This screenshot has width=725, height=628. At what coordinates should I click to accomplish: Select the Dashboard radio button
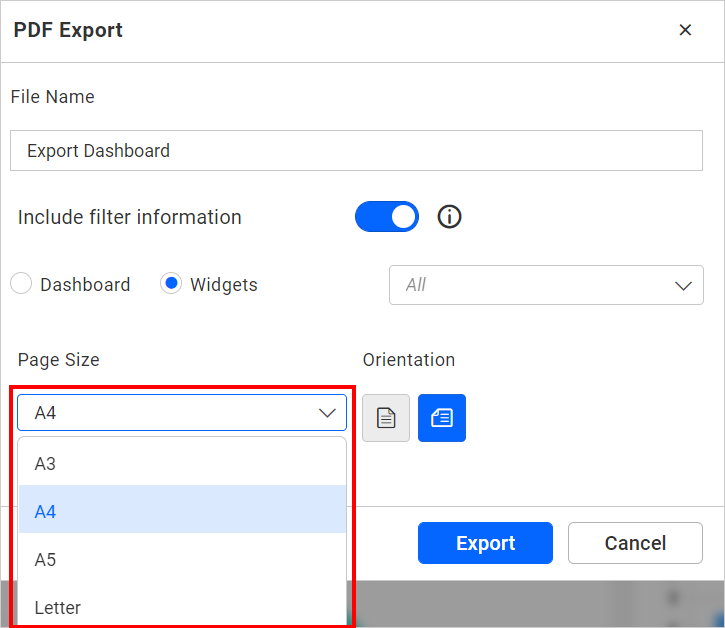tap(21, 283)
